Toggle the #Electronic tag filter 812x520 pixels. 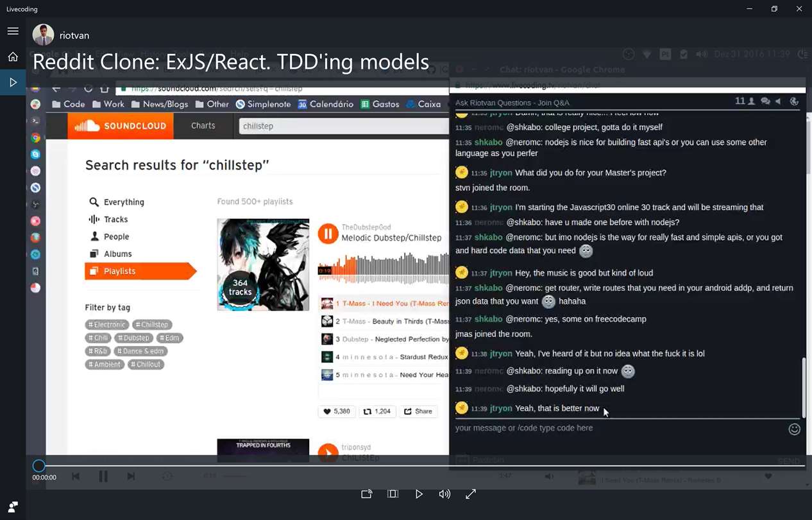pyautogui.click(x=107, y=325)
